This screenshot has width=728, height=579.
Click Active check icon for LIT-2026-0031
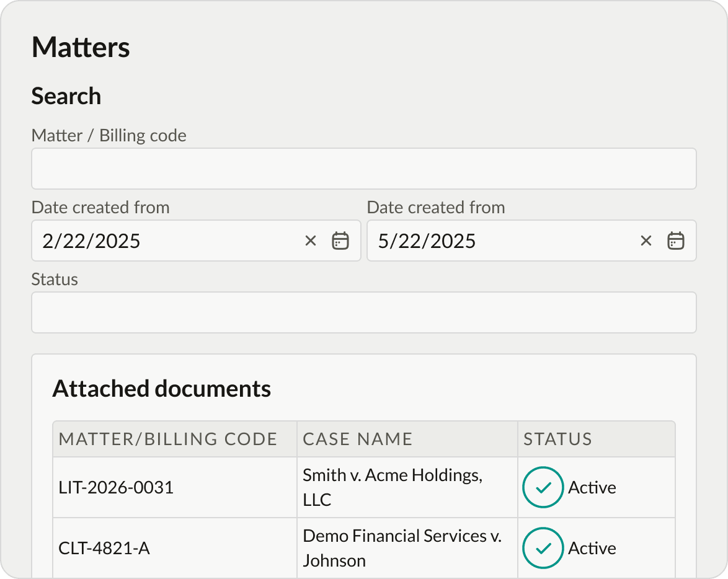coord(543,487)
